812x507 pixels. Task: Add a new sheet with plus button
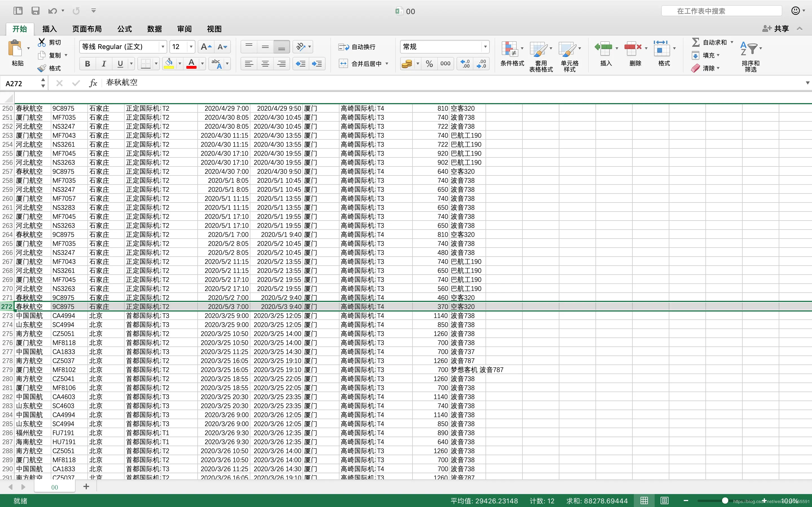pyautogui.click(x=86, y=486)
